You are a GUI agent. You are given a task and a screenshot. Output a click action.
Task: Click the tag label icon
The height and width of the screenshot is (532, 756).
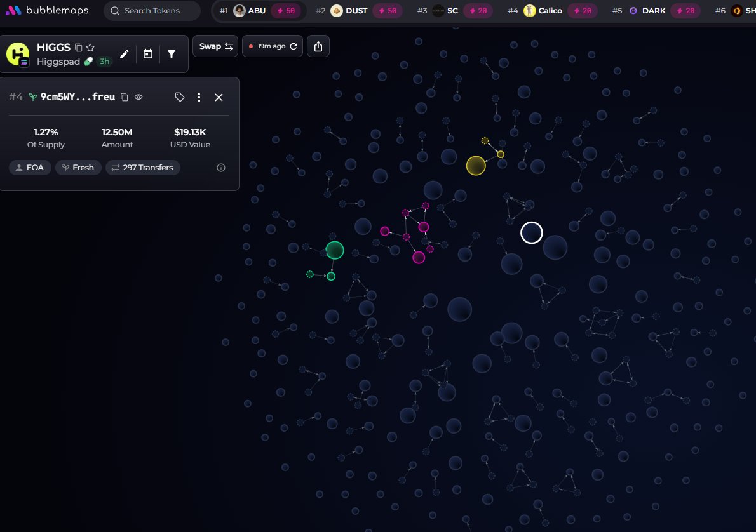pos(179,97)
